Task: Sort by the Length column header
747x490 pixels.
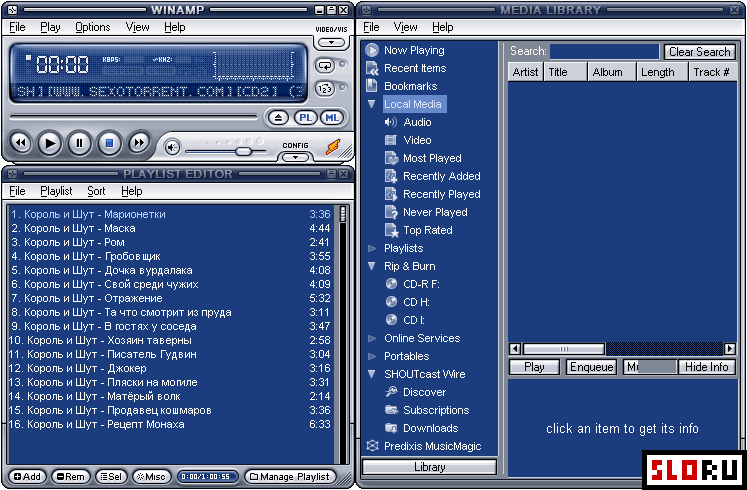Action: (x=663, y=72)
